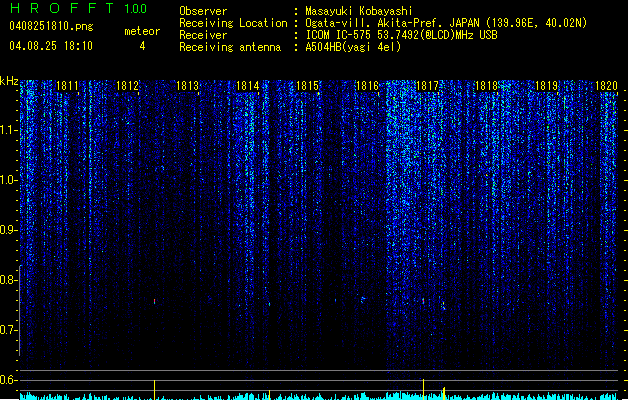This screenshot has height=400, width=629.
Task: Click the 1817 time marker
Action: (427, 86)
